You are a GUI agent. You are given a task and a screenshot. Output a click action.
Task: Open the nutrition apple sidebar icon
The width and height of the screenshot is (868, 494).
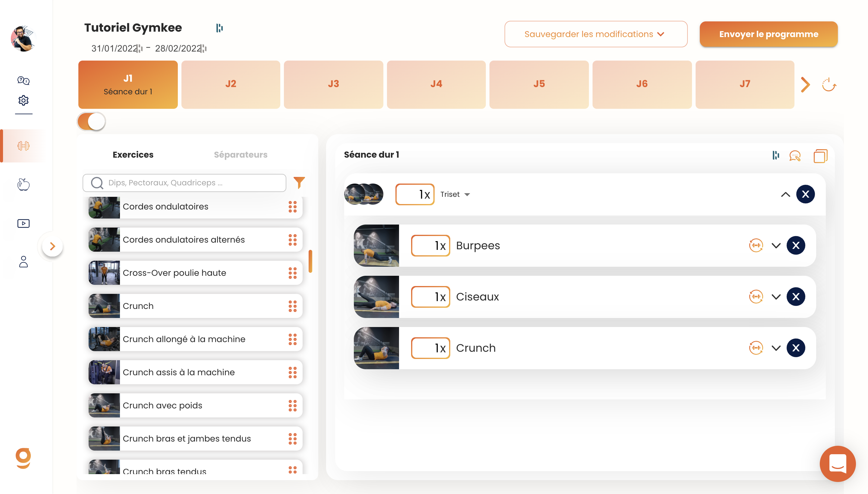[24, 184]
